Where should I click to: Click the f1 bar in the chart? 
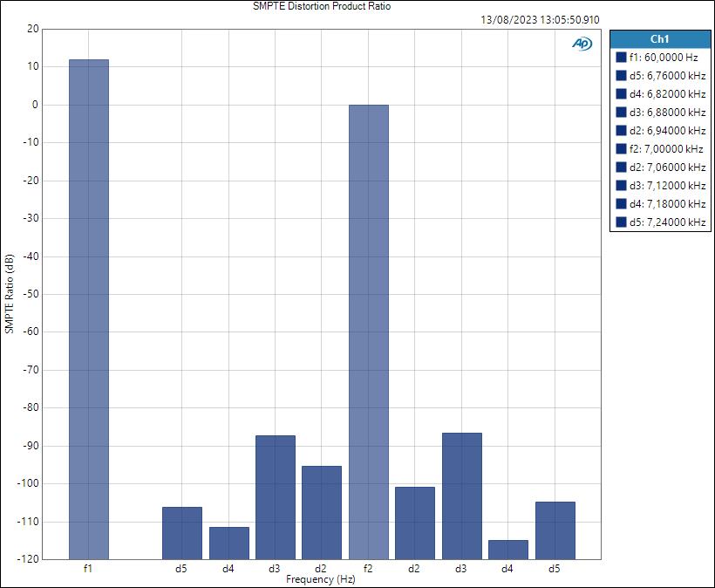(x=89, y=310)
